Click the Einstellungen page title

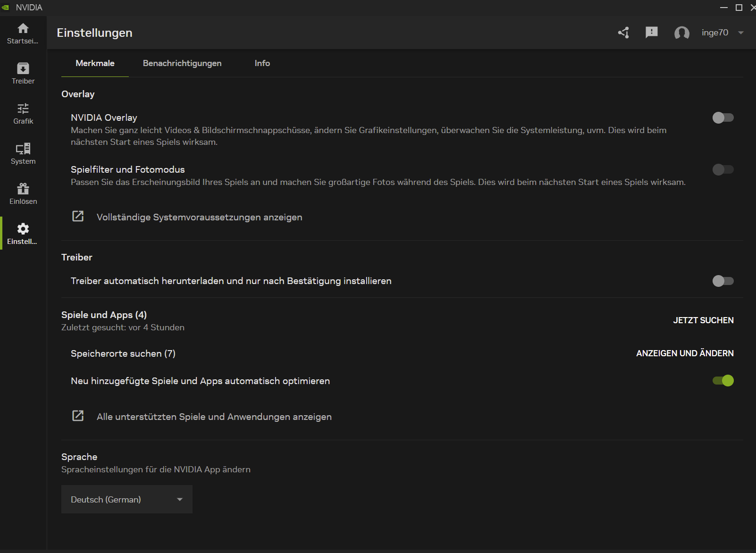94,33
